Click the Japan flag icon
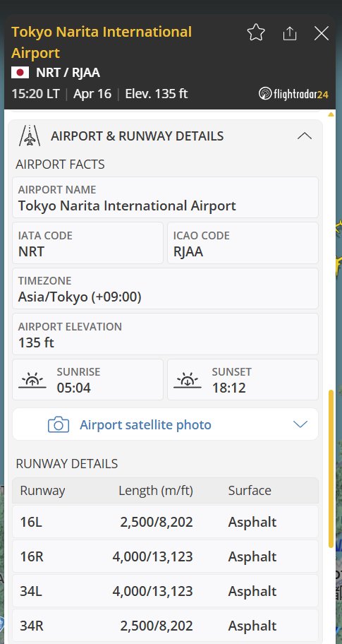This screenshot has width=342, height=644. (20, 73)
